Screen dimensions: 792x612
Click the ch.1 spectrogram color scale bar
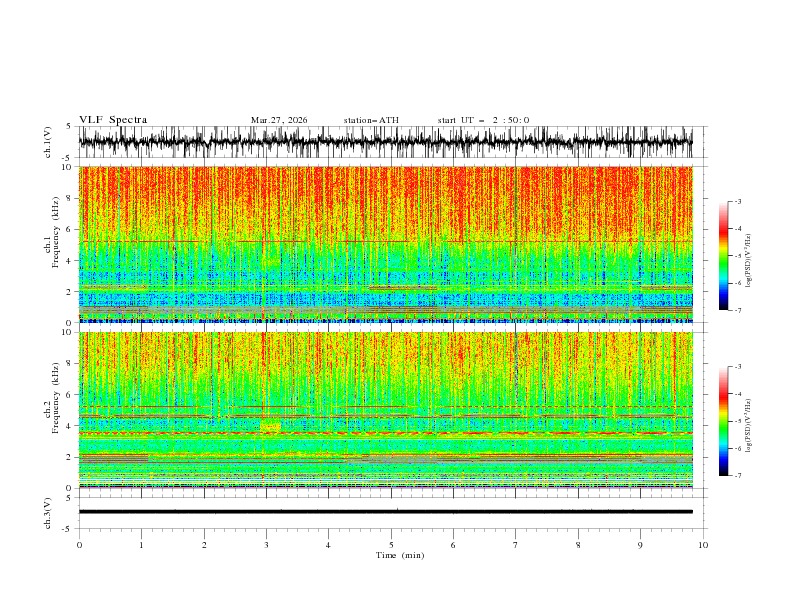(723, 256)
